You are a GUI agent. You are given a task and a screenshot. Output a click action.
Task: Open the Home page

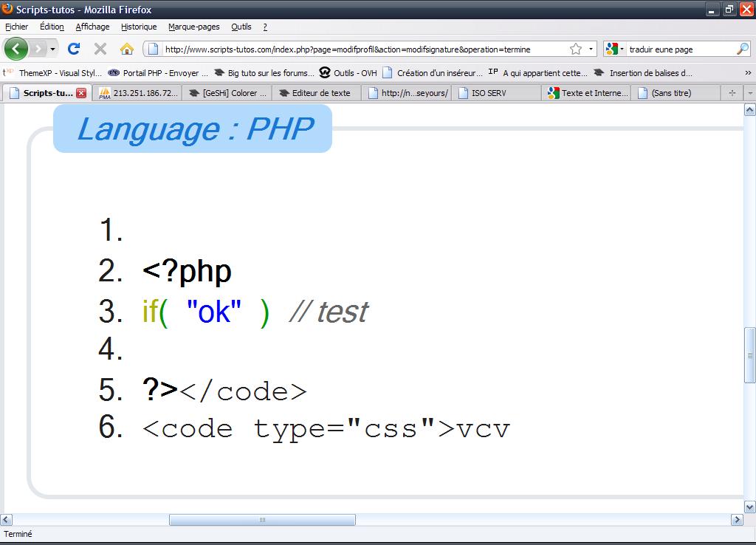126,49
